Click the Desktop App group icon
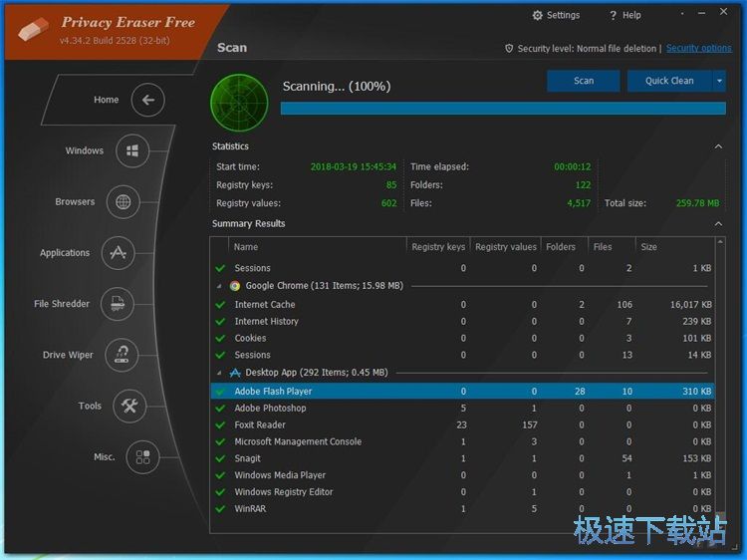 pyautogui.click(x=235, y=373)
